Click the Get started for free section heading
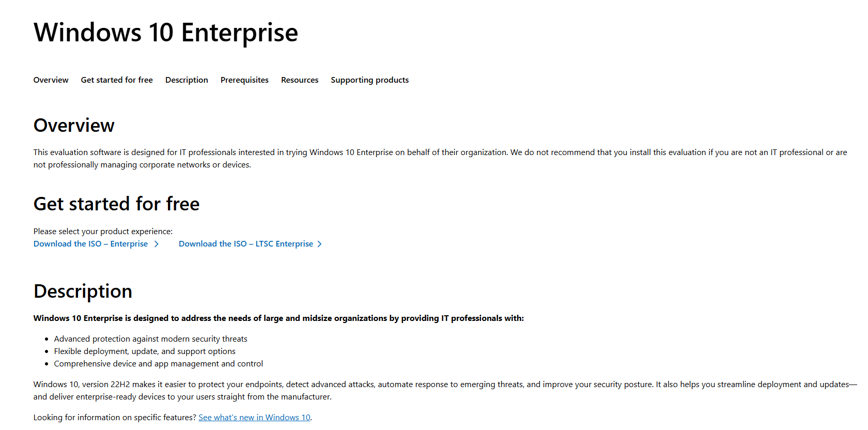This screenshot has height=430, width=868. pos(116,204)
